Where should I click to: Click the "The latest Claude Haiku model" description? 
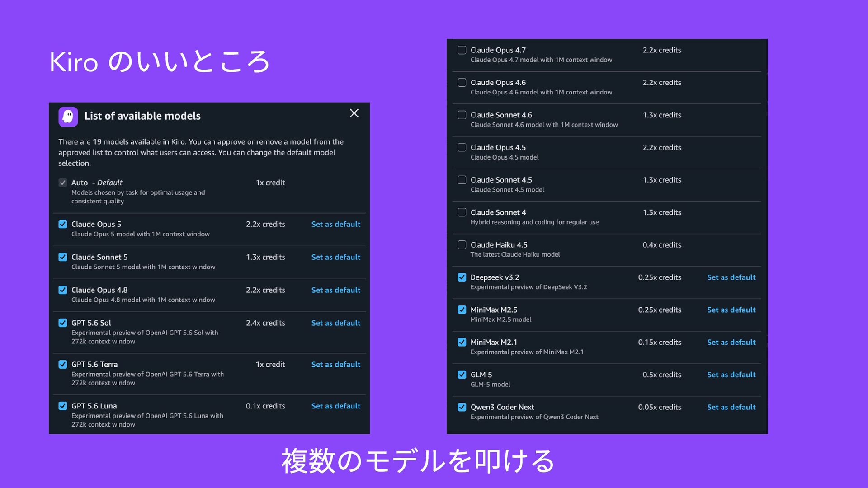515,255
